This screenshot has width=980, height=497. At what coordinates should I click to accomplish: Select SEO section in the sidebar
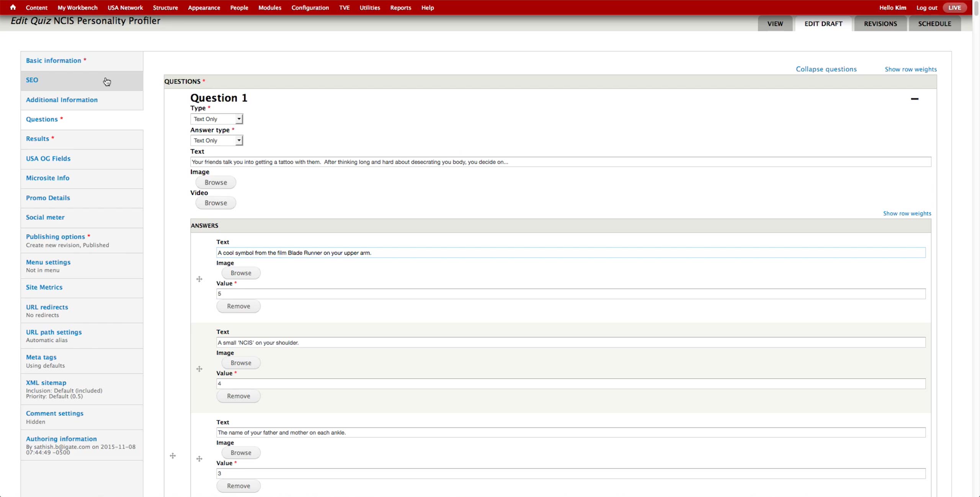tap(32, 80)
